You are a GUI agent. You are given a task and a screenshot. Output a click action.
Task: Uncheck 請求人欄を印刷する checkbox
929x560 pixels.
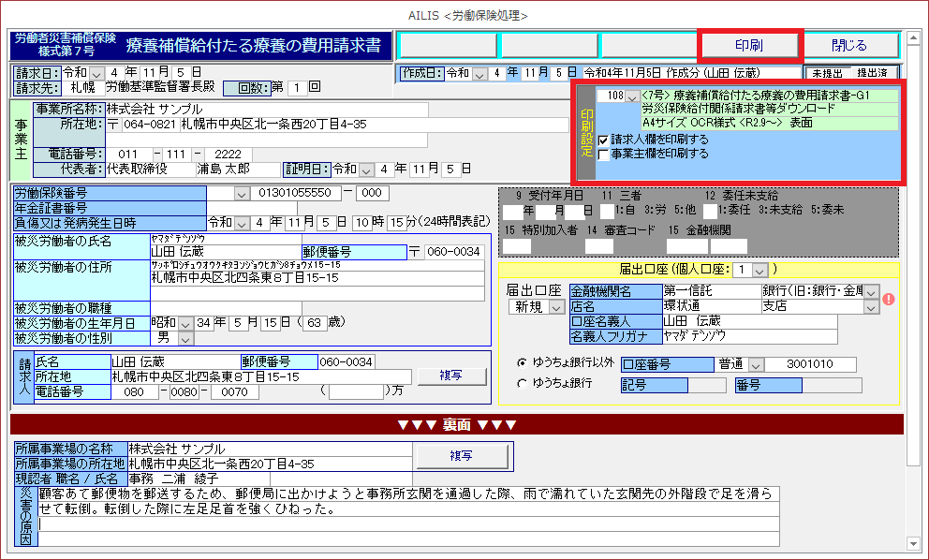(604, 140)
